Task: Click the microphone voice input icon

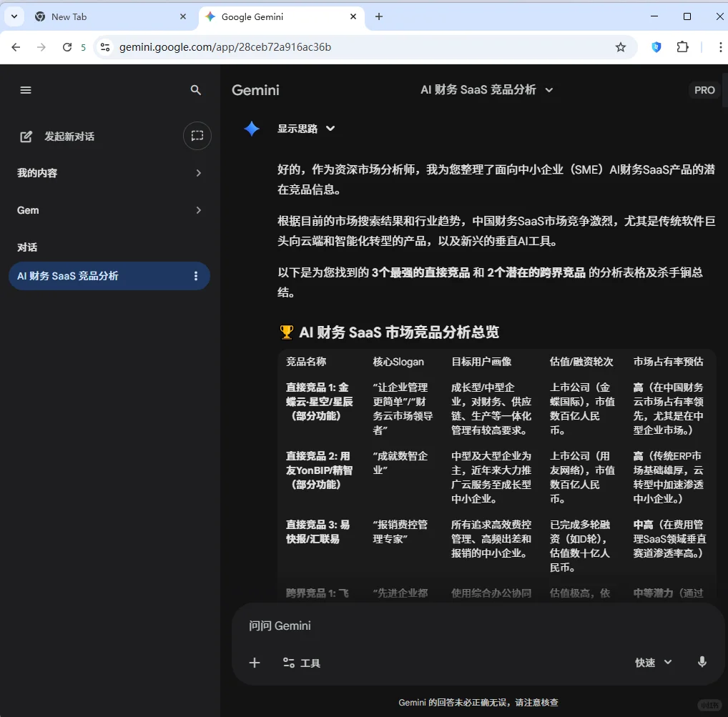Action: click(x=702, y=662)
